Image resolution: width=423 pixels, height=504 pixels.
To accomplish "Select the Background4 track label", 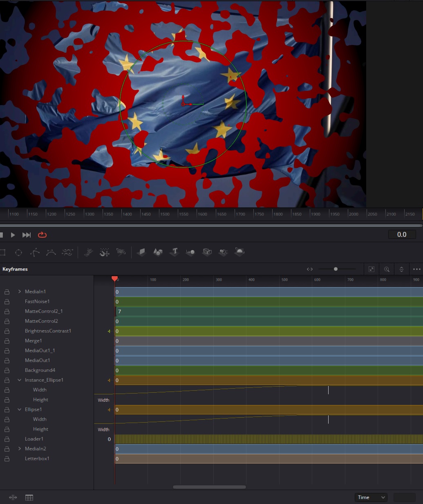I will pyautogui.click(x=40, y=370).
